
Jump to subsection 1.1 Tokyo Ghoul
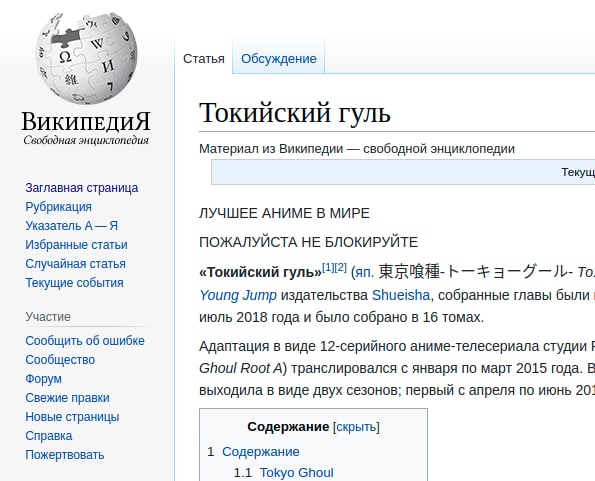[x=296, y=473]
